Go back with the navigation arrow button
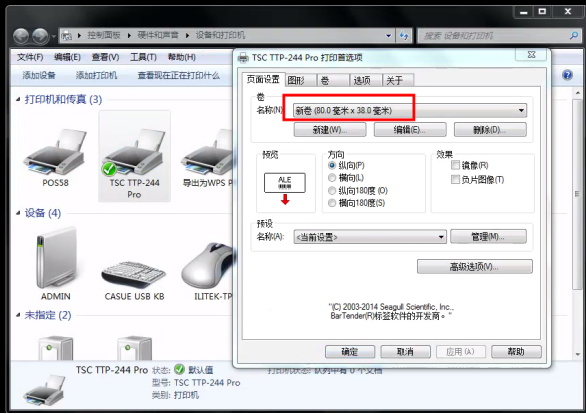Screen dimensions: 586x414 click(21, 36)
